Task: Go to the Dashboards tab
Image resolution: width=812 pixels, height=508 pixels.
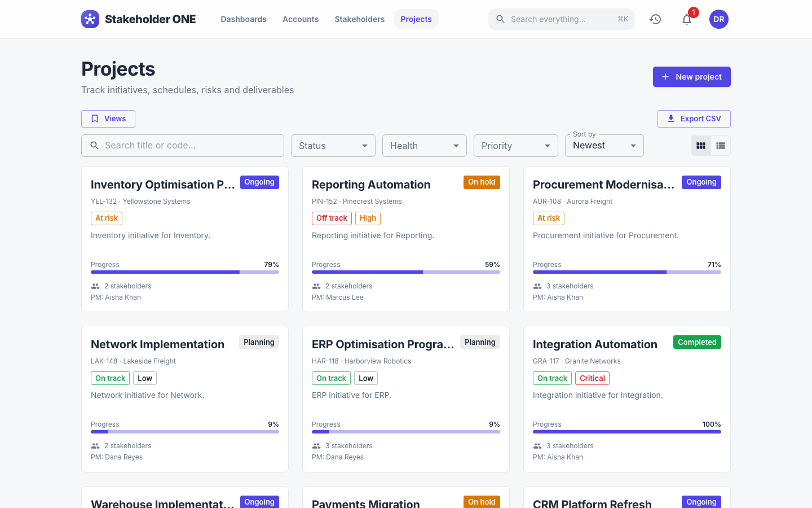Action: tap(244, 19)
